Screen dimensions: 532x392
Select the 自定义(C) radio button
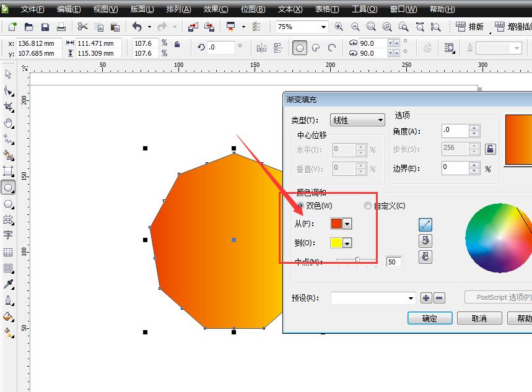(368, 206)
